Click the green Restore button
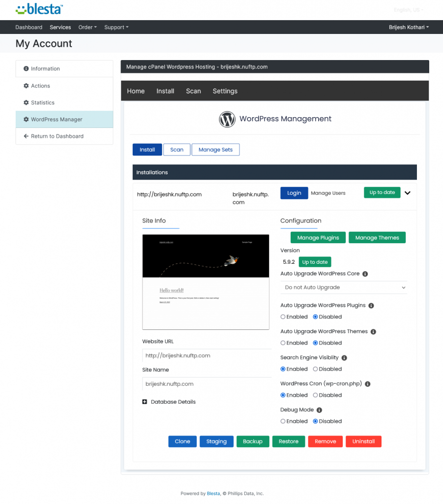 pyautogui.click(x=289, y=441)
